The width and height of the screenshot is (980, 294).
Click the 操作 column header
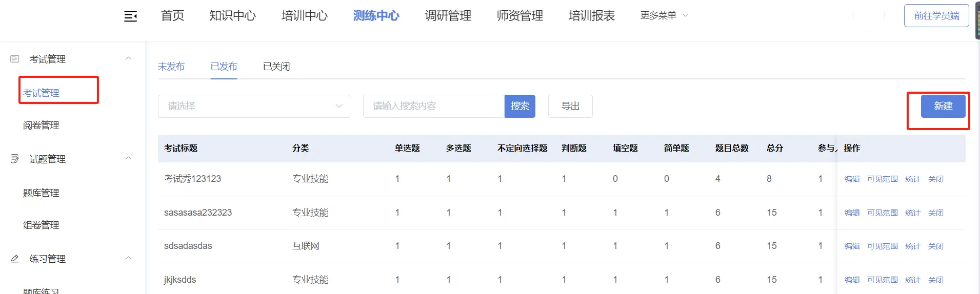[x=852, y=148]
